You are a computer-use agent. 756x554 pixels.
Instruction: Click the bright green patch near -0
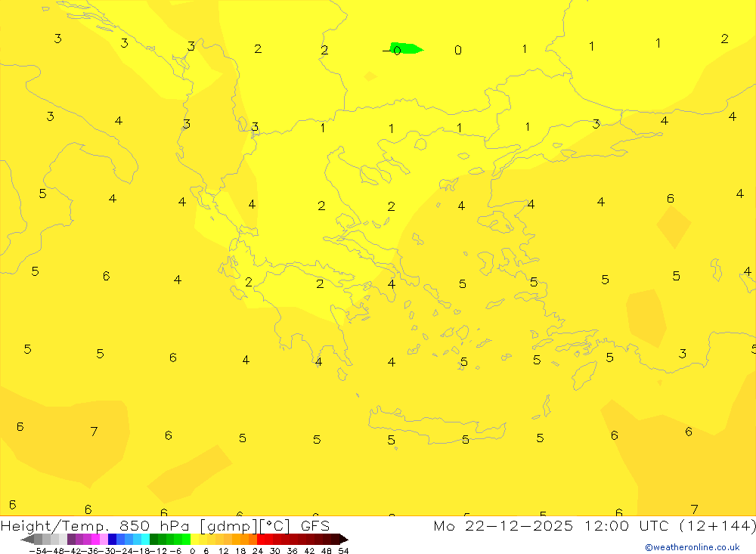[406, 48]
